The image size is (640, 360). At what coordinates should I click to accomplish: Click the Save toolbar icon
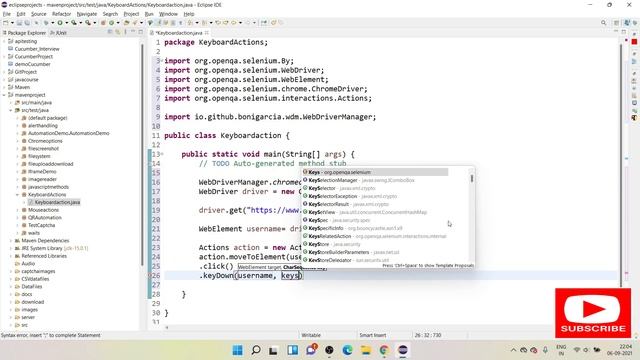tap(19, 23)
